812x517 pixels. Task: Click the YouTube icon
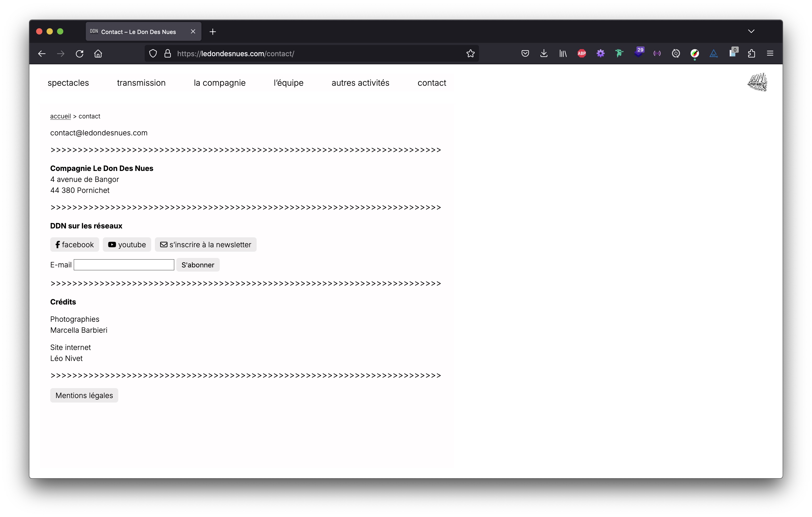click(112, 244)
